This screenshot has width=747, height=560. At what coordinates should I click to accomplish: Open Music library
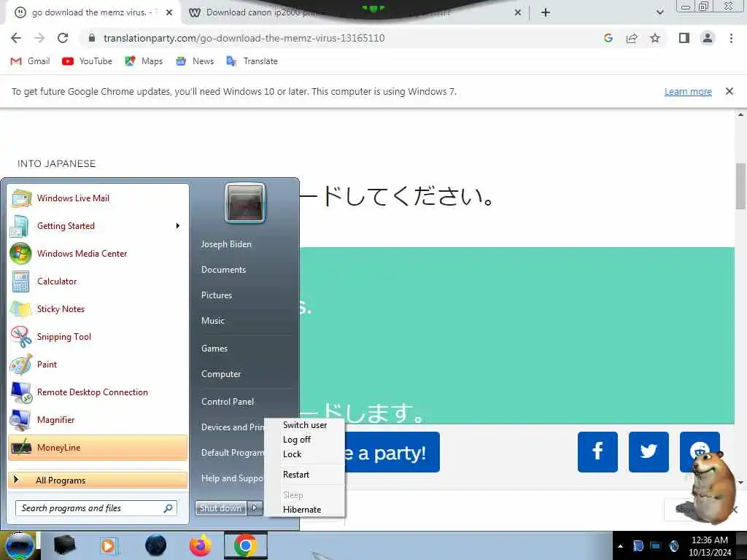click(x=213, y=321)
